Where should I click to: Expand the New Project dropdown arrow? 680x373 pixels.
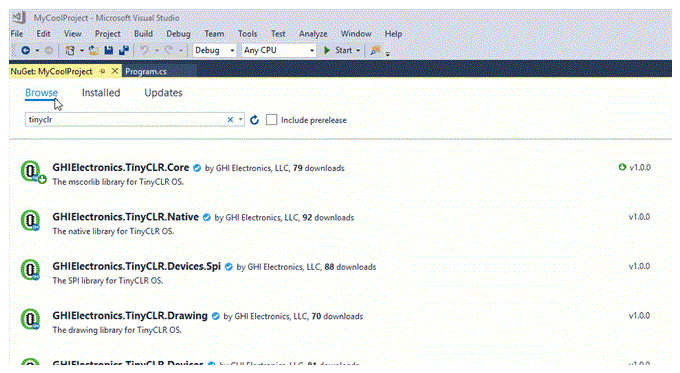pos(82,51)
